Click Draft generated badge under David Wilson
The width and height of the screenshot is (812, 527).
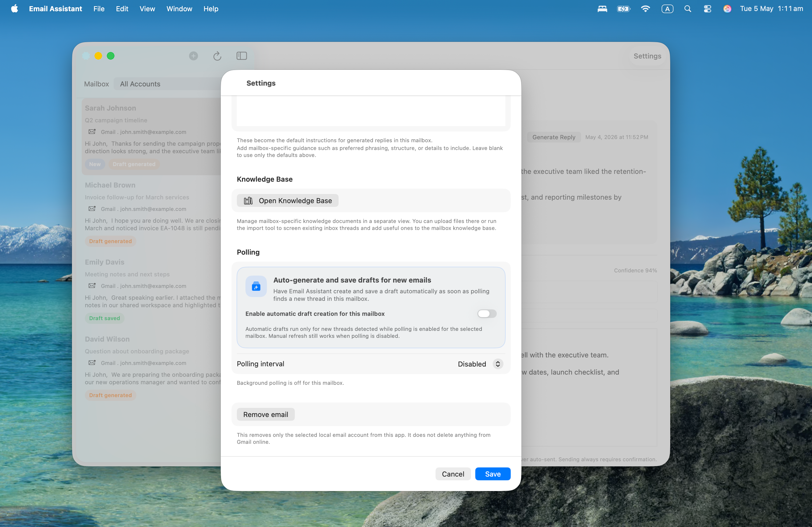coord(110,396)
